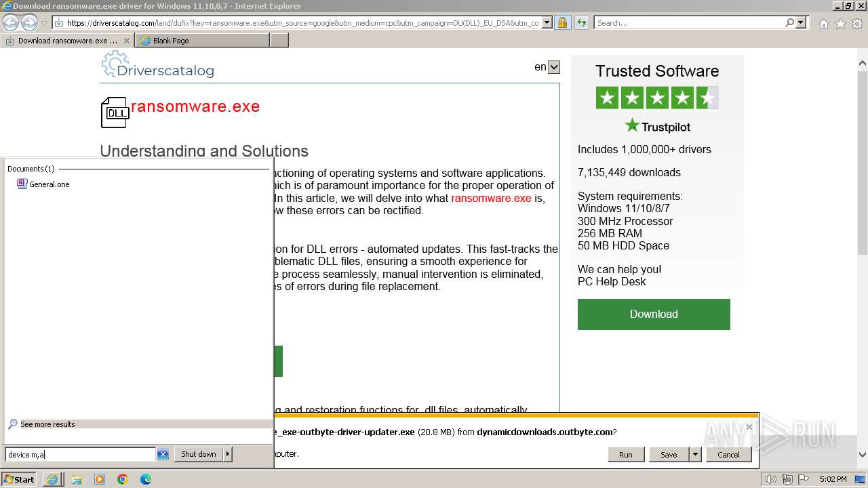
Task: Open the General.one OneNote file result
Action: click(x=43, y=184)
